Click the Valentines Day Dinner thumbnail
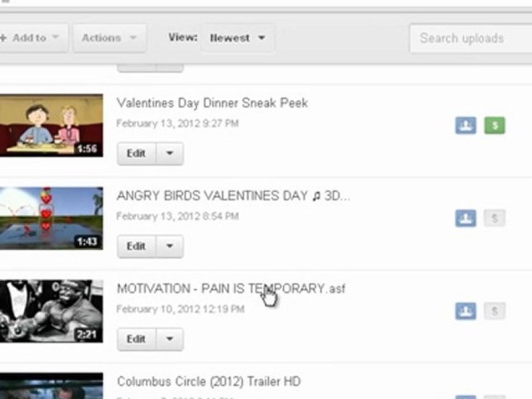 [x=51, y=126]
